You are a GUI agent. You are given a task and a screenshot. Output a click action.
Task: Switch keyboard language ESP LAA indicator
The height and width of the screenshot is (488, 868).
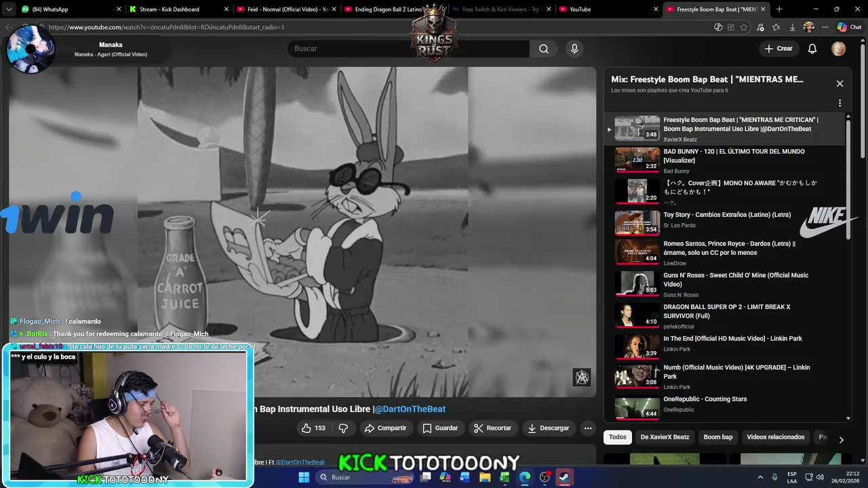[x=792, y=477]
